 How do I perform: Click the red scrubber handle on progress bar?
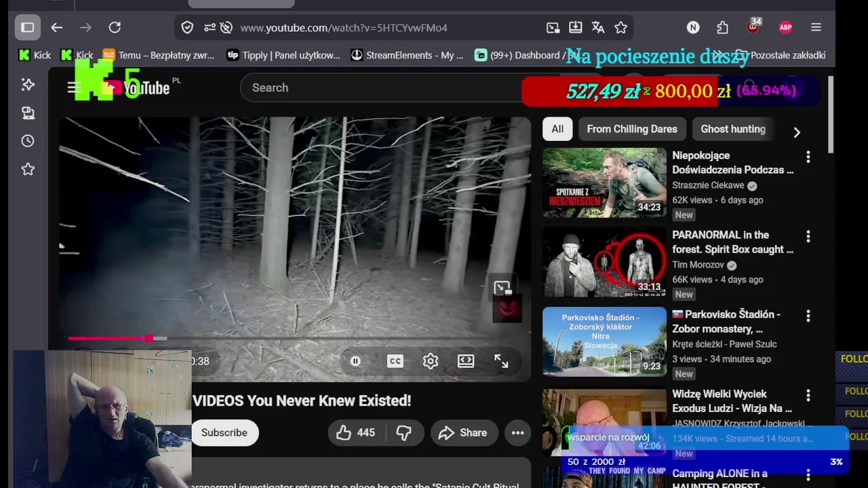coord(149,338)
